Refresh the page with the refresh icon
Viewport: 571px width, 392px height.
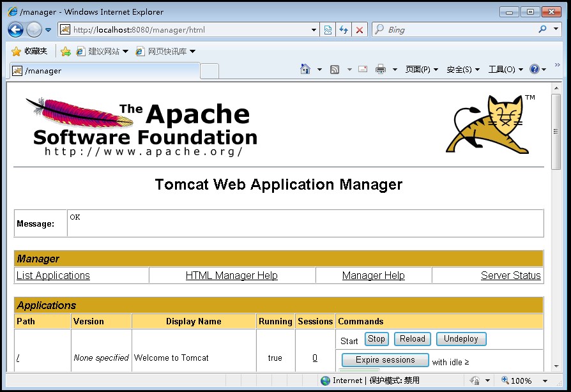coord(344,29)
